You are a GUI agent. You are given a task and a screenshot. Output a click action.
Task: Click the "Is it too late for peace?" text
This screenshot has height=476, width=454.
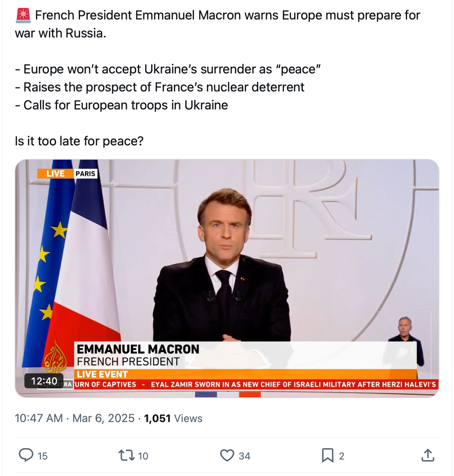[x=79, y=141]
